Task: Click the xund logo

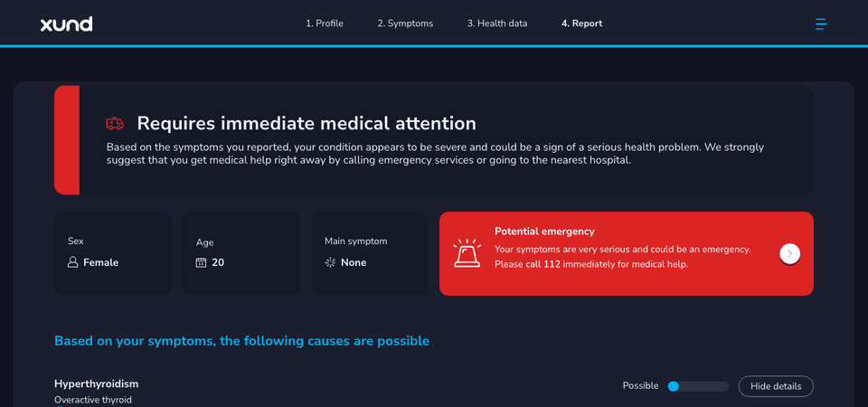Action: click(66, 24)
